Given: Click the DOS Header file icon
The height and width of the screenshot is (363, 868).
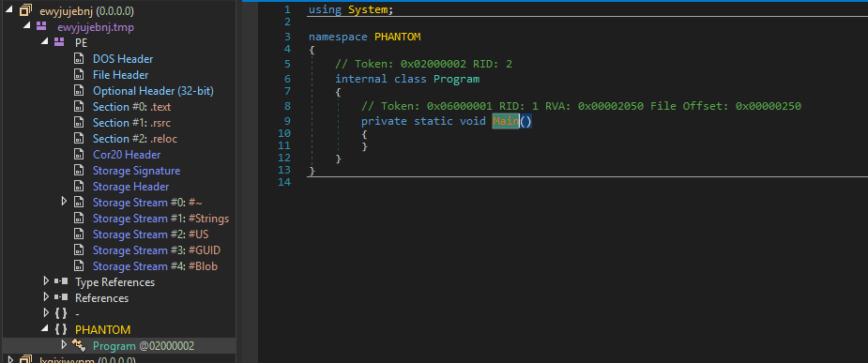Looking at the screenshot, I should (x=79, y=59).
